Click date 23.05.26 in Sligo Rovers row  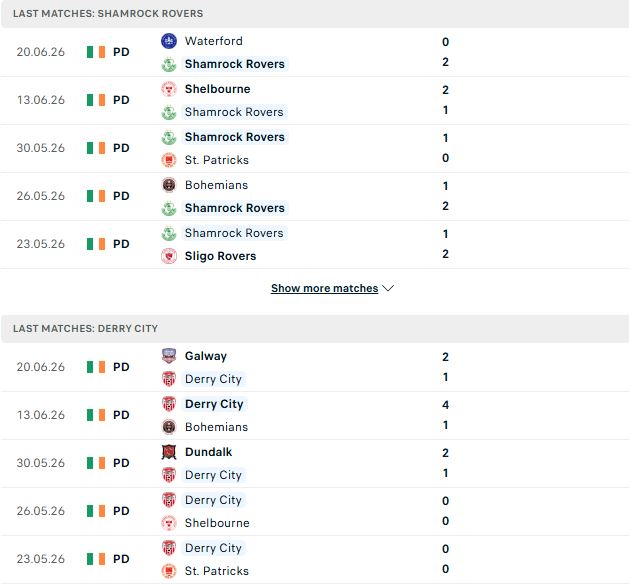[41, 244]
